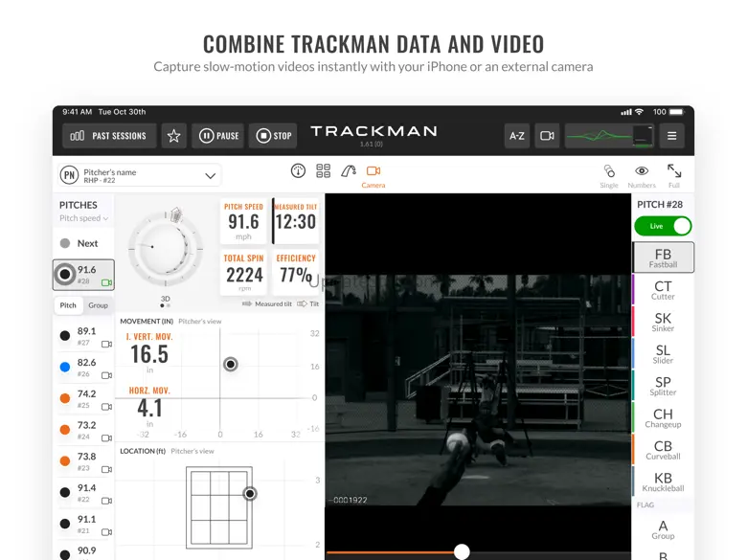Switch to the gauge dashboard view
This screenshot has height=560, width=747.
298,170
